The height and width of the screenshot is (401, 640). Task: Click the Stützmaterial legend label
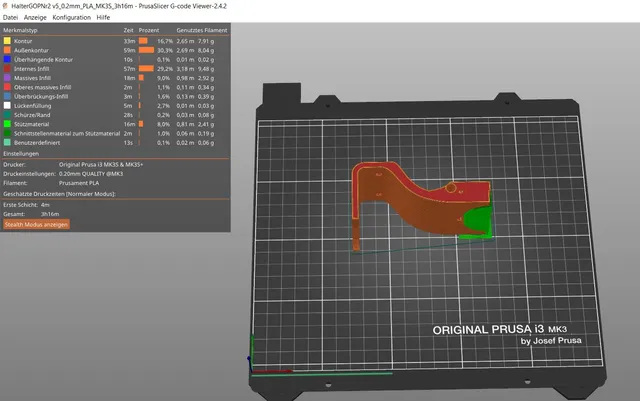click(x=31, y=125)
